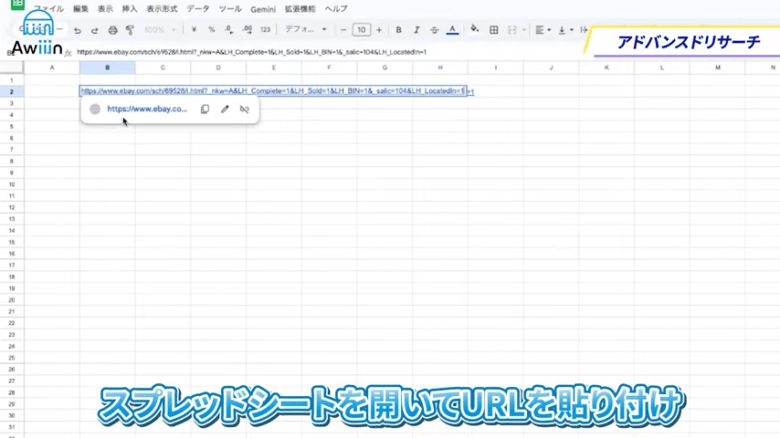Image resolution: width=780 pixels, height=438 pixels.
Task: Select column K header
Action: [x=606, y=68]
